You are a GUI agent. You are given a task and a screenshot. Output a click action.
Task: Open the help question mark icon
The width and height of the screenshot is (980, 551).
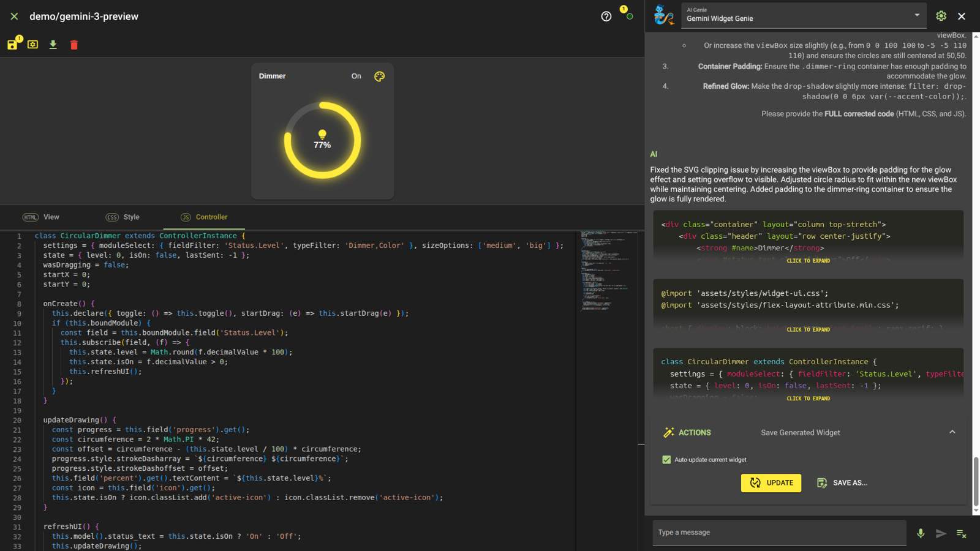[606, 17]
